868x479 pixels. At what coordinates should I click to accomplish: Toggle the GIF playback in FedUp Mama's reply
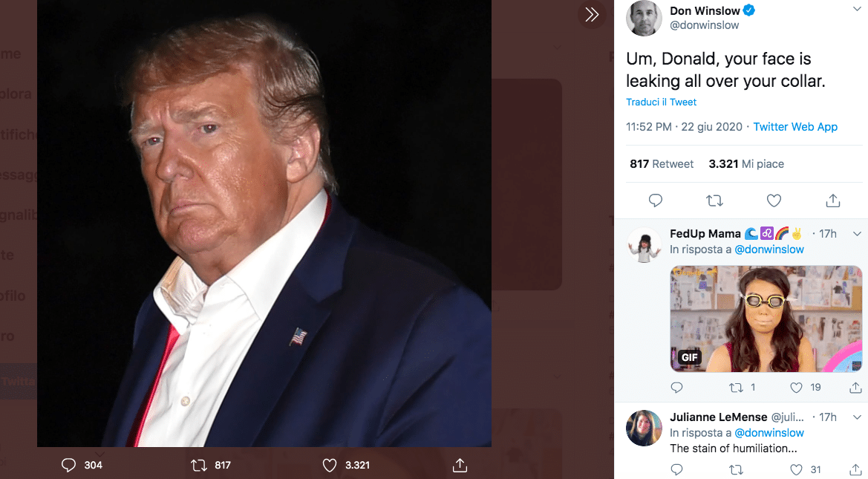point(689,357)
